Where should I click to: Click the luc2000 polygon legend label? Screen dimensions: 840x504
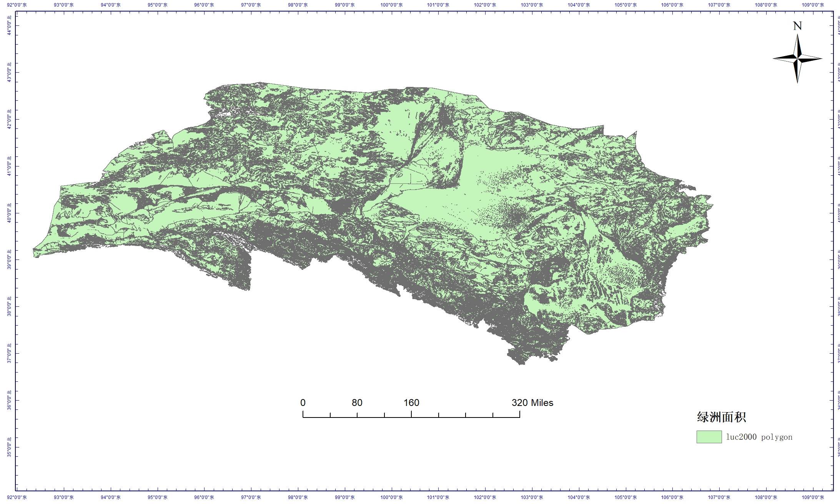759,437
